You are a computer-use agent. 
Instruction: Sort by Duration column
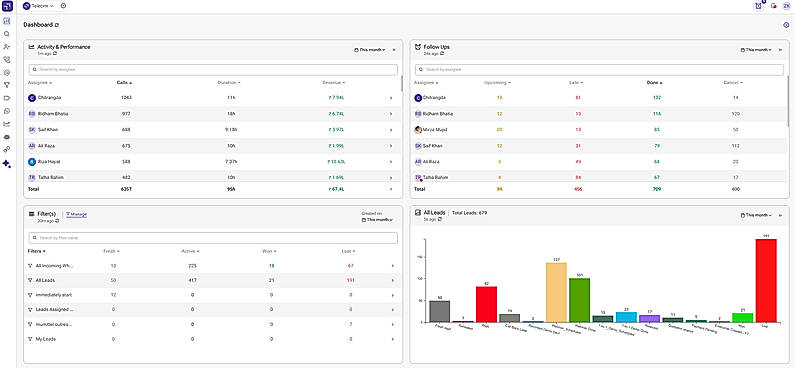click(x=229, y=83)
